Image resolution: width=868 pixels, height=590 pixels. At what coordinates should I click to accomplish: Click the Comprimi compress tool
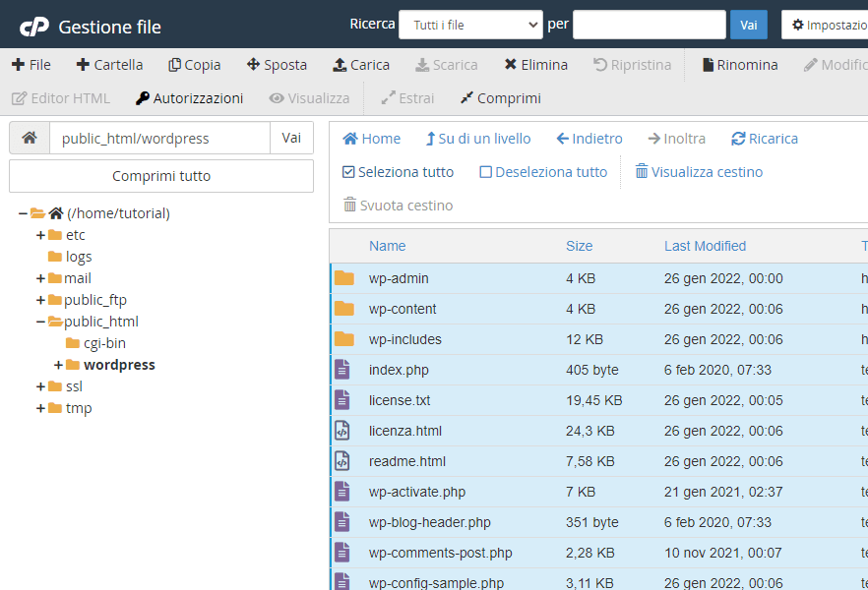pyautogui.click(x=500, y=98)
